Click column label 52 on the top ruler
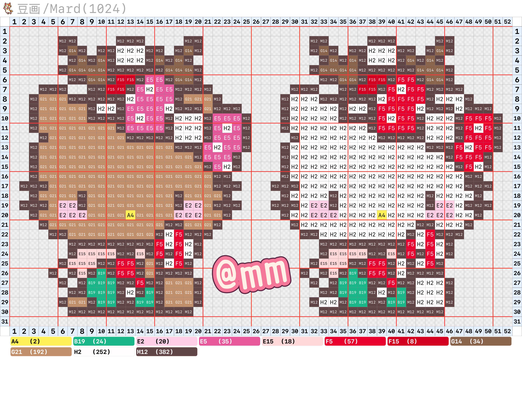This screenshot has height=420, width=522. 507,22
